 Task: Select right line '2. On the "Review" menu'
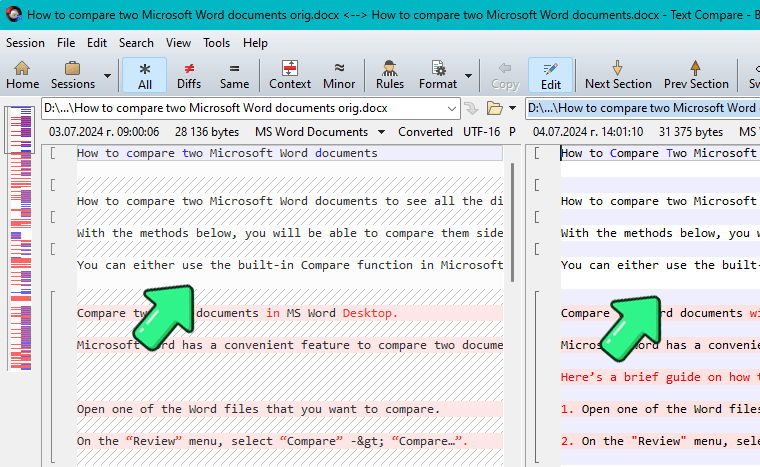(x=660, y=441)
